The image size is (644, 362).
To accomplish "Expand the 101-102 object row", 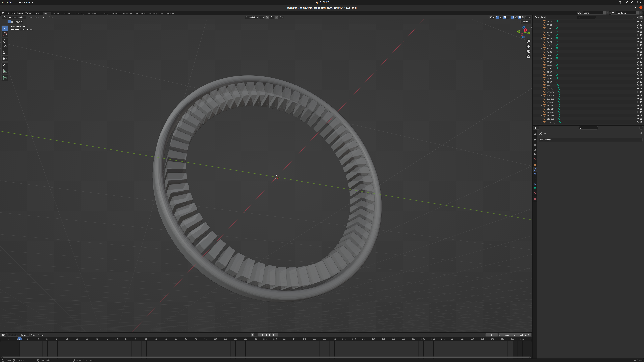I will 541,89.
